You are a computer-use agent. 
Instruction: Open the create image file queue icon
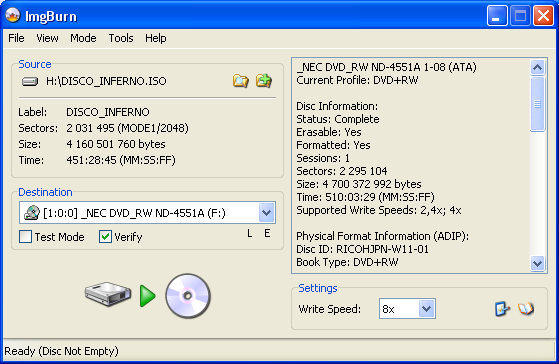(264, 81)
